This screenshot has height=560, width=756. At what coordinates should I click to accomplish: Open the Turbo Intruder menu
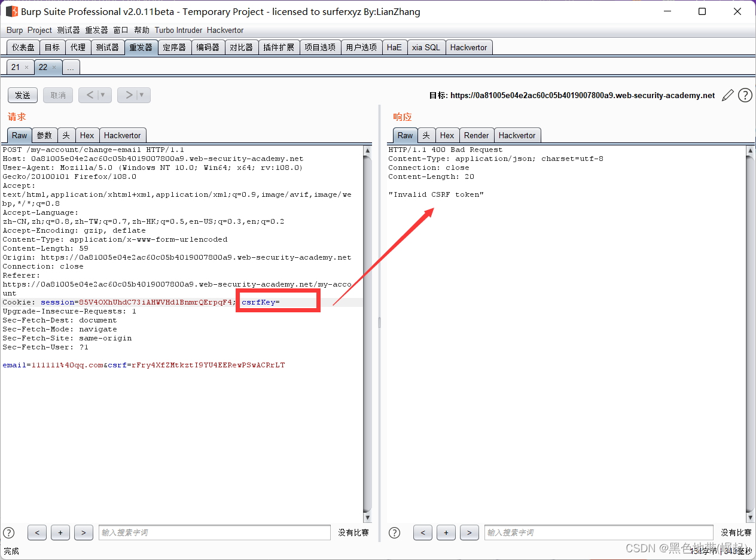178,30
